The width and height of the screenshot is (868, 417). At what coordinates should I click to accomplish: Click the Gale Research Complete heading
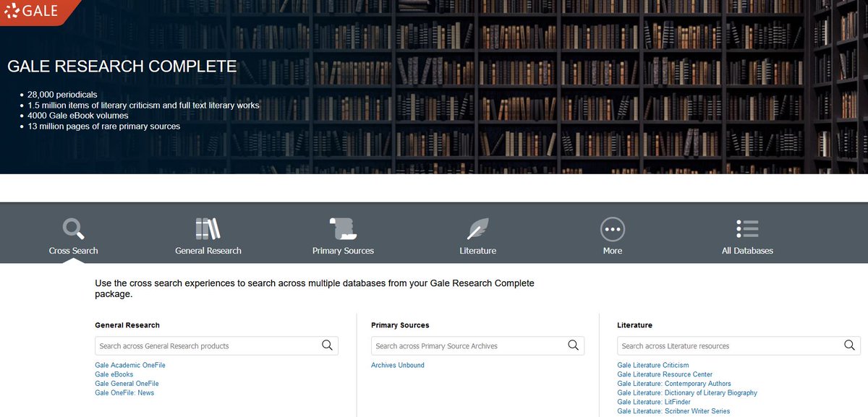pyautogui.click(x=122, y=66)
